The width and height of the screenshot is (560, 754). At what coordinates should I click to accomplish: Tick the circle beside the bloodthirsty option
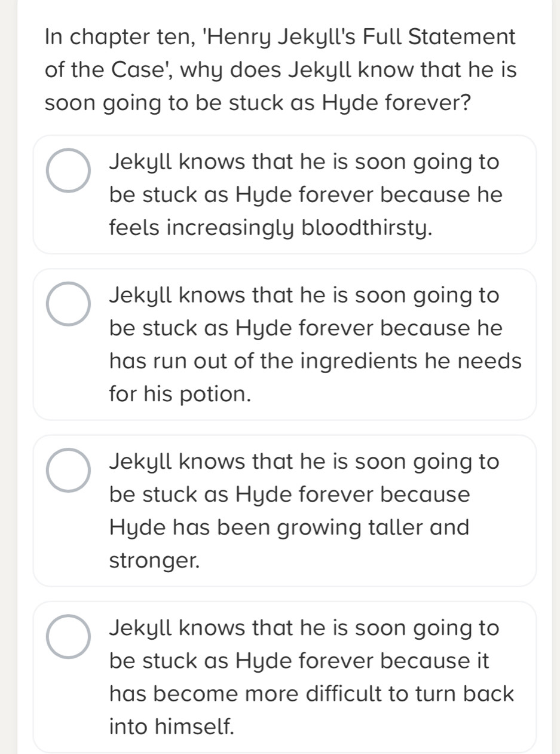69,170
